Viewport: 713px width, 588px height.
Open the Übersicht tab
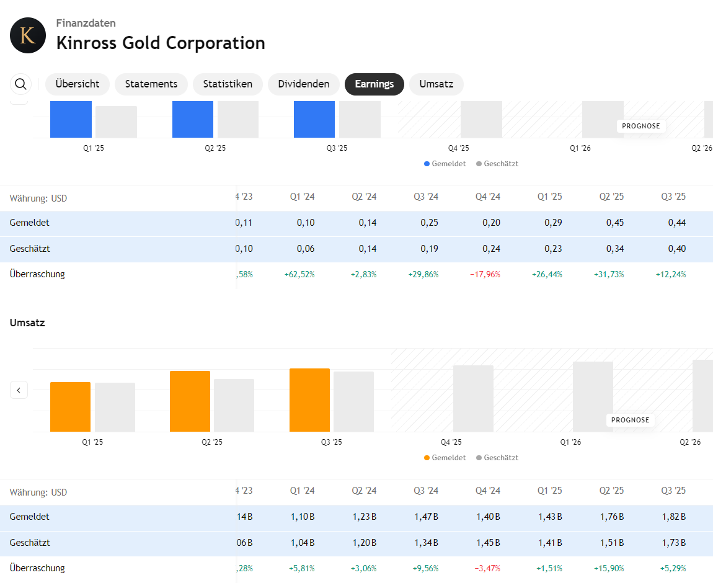tap(77, 84)
